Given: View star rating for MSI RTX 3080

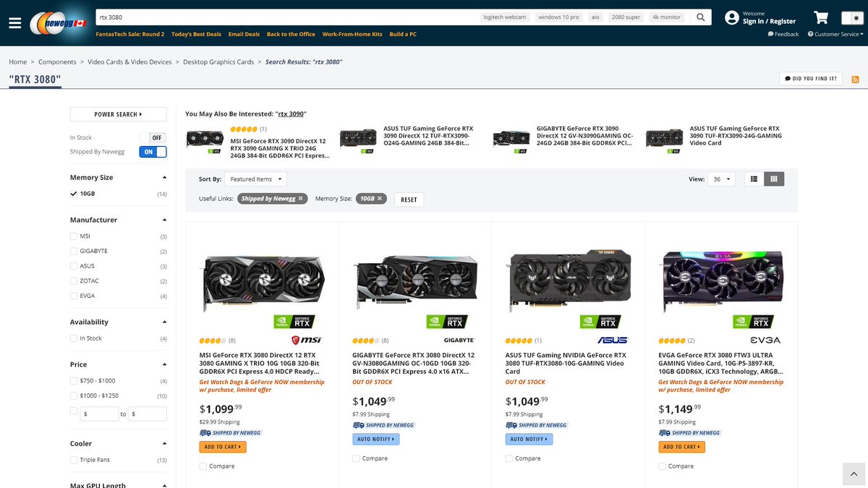Looking at the screenshot, I should 213,341.
